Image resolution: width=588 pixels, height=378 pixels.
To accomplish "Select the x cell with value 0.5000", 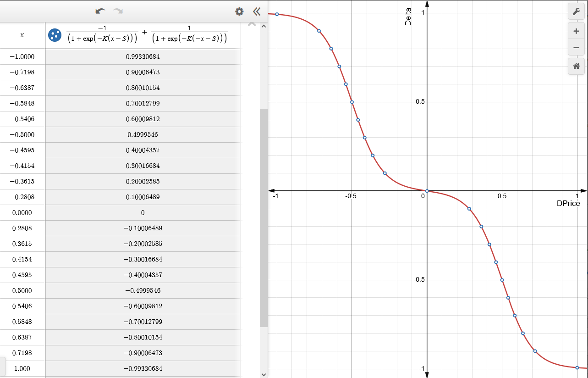I will 22,290.
